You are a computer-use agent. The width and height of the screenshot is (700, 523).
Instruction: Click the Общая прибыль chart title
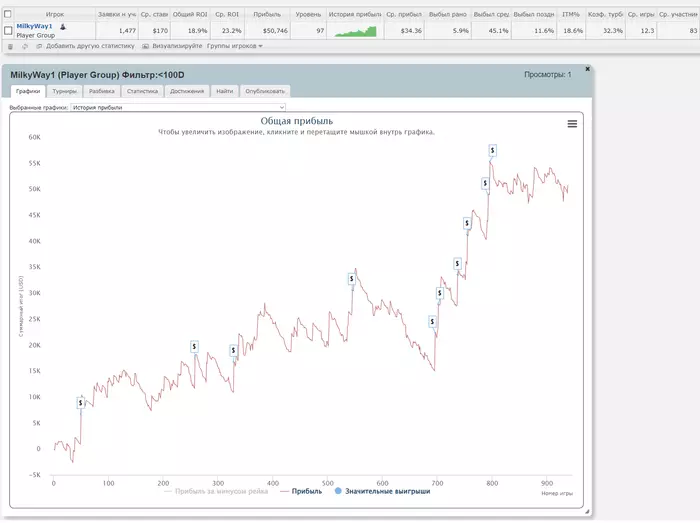pos(296,121)
